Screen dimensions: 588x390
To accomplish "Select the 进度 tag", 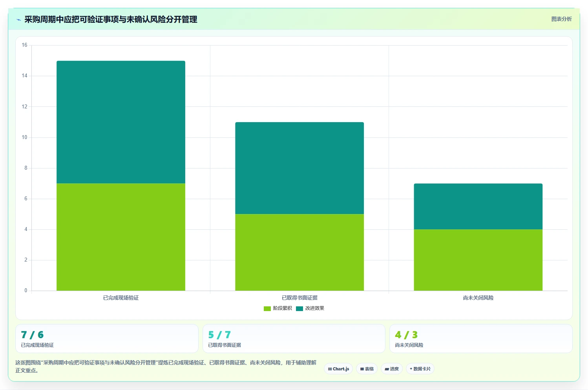I will pyautogui.click(x=392, y=369).
